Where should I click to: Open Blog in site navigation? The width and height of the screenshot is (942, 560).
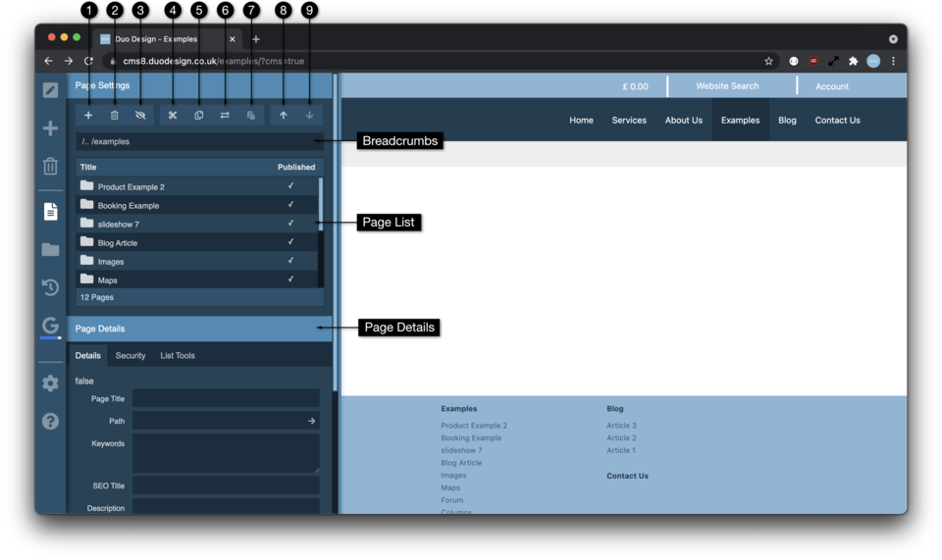tap(787, 120)
